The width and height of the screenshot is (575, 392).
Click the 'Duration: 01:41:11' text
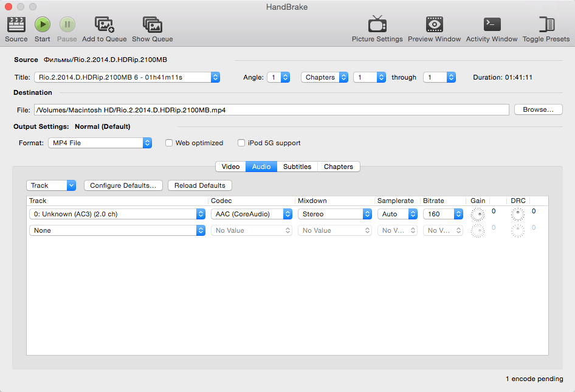503,77
